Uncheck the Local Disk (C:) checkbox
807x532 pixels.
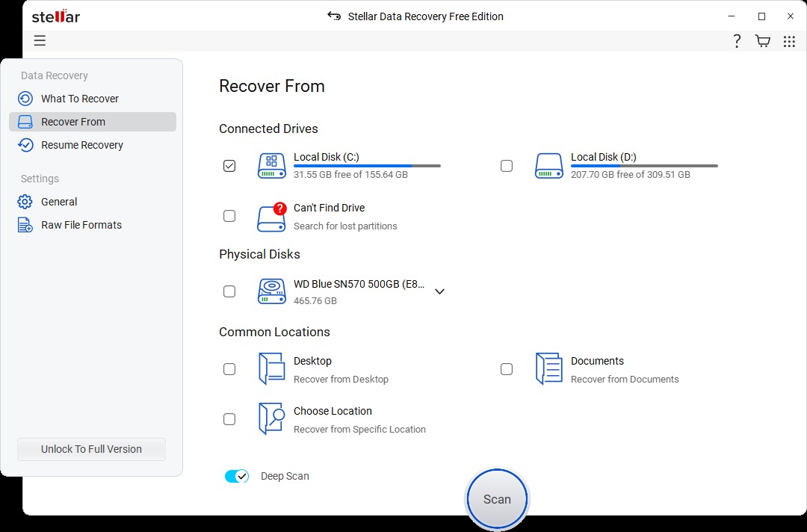(x=229, y=166)
